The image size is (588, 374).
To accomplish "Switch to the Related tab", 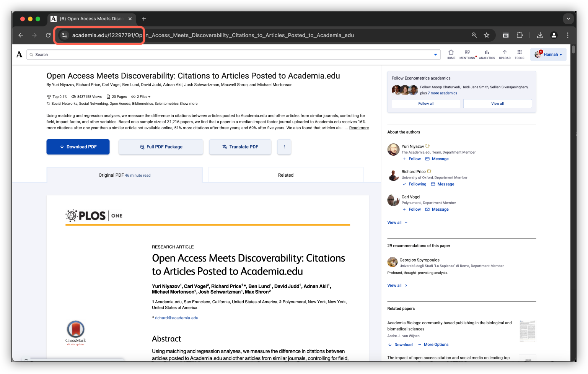I will point(286,175).
